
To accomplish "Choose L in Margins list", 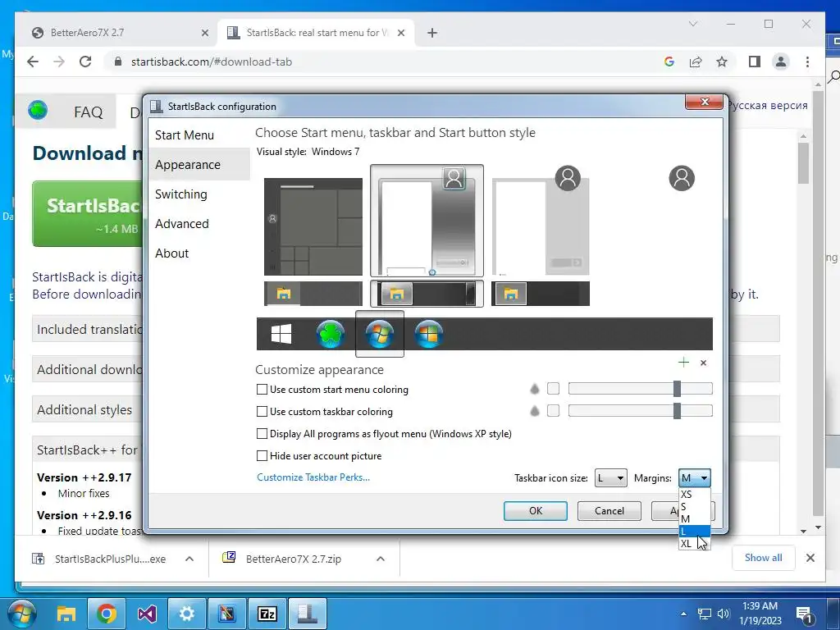I will click(x=695, y=531).
